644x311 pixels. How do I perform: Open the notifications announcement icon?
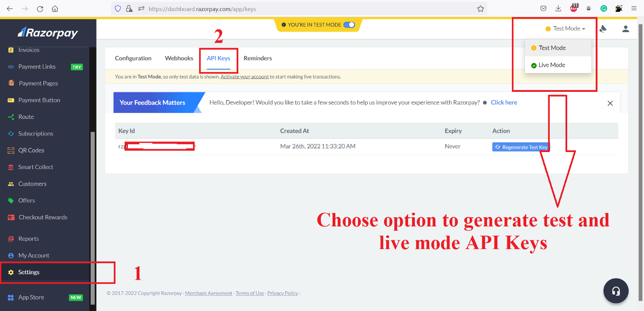coord(603,29)
